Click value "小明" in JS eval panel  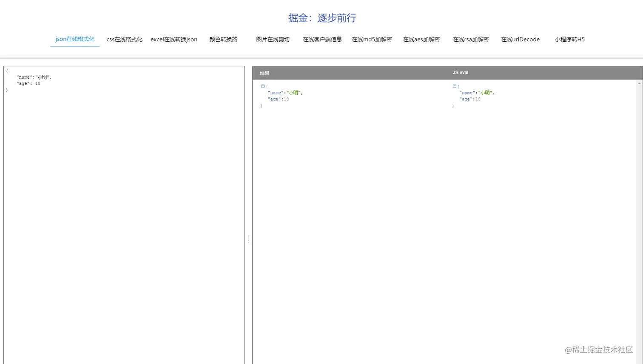[485, 93]
